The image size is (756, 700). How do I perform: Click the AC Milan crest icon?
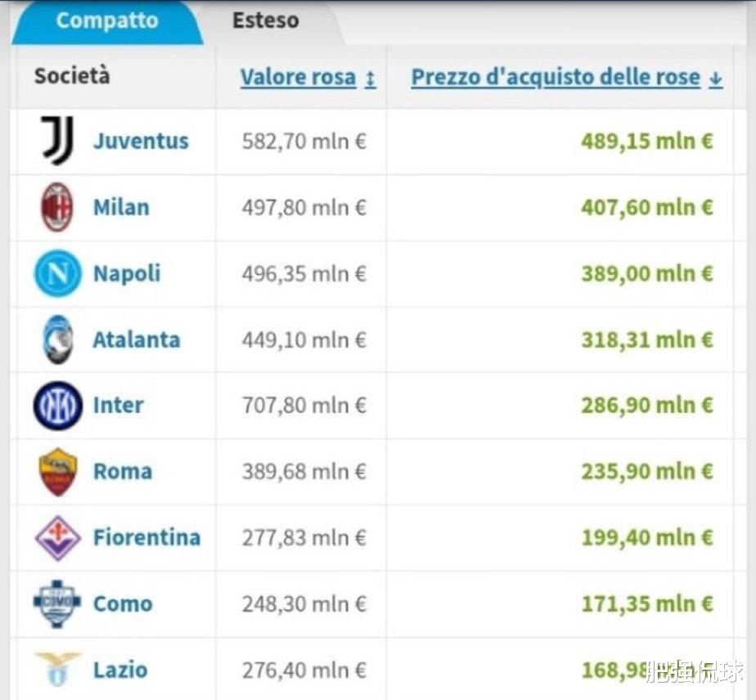coord(57,207)
